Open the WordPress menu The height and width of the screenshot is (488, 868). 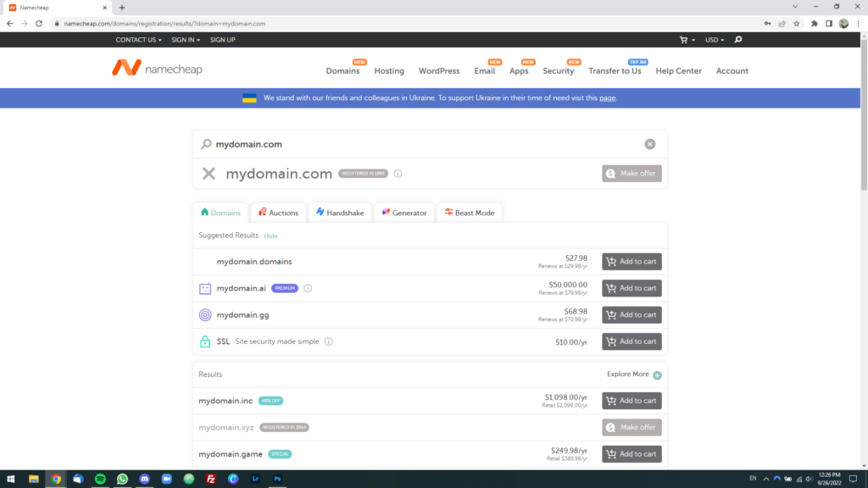click(x=439, y=71)
